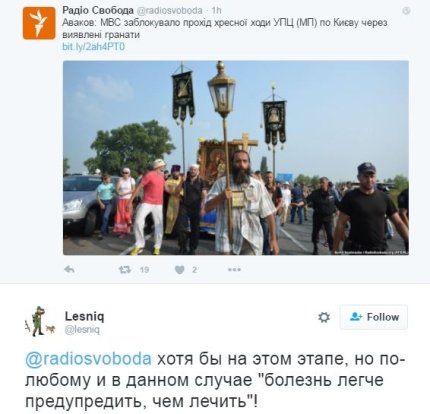Reply to the tweet with the arrow icon

point(69,269)
